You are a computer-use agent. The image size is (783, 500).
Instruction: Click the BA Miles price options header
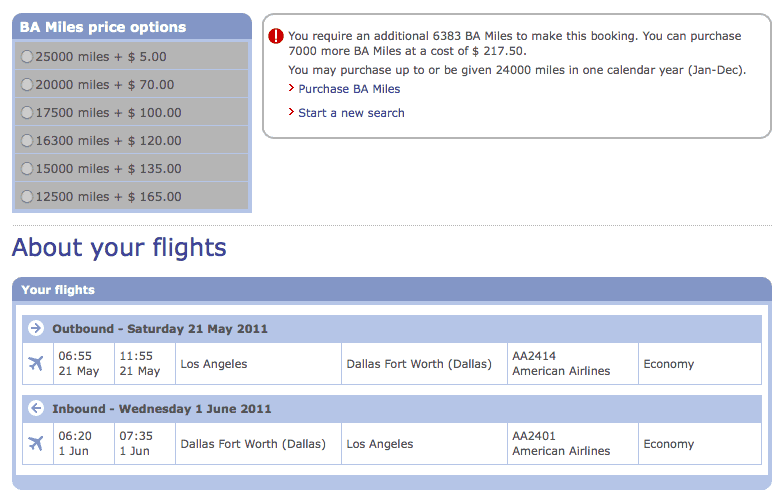tap(103, 27)
